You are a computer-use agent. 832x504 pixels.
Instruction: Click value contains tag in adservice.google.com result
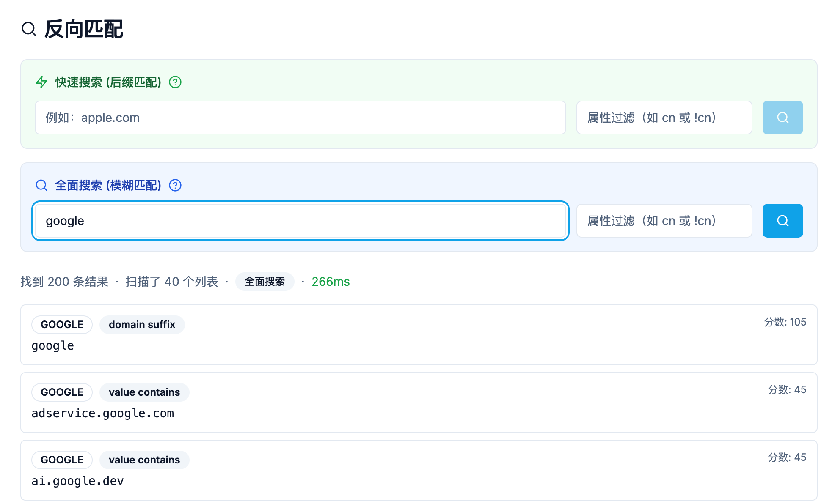(144, 392)
